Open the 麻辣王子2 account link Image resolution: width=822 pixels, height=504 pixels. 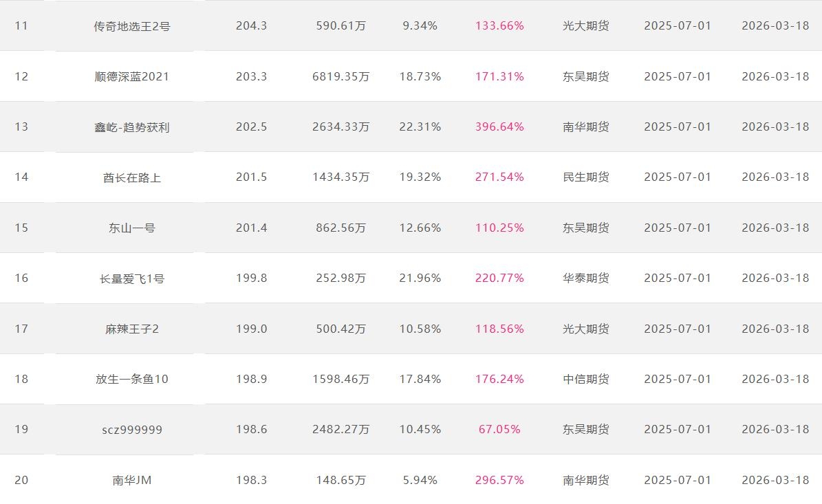[x=132, y=329]
